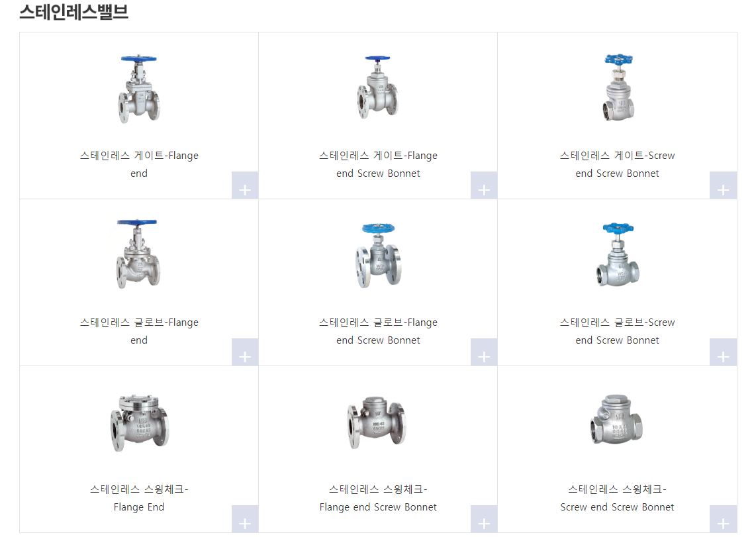Open the 게이트-Screw end valve picture
The width and height of the screenshot is (756, 537).
pyautogui.click(x=618, y=87)
